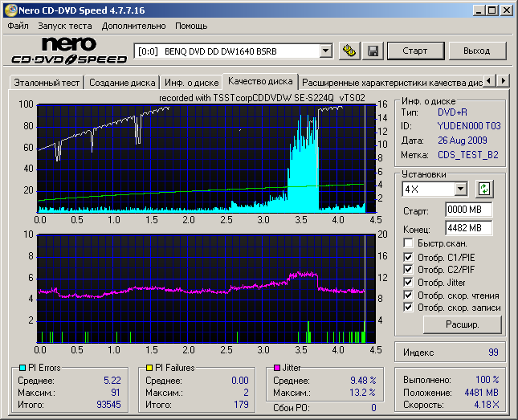Disable Отобр. C1/PIE checkbox

click(x=408, y=257)
